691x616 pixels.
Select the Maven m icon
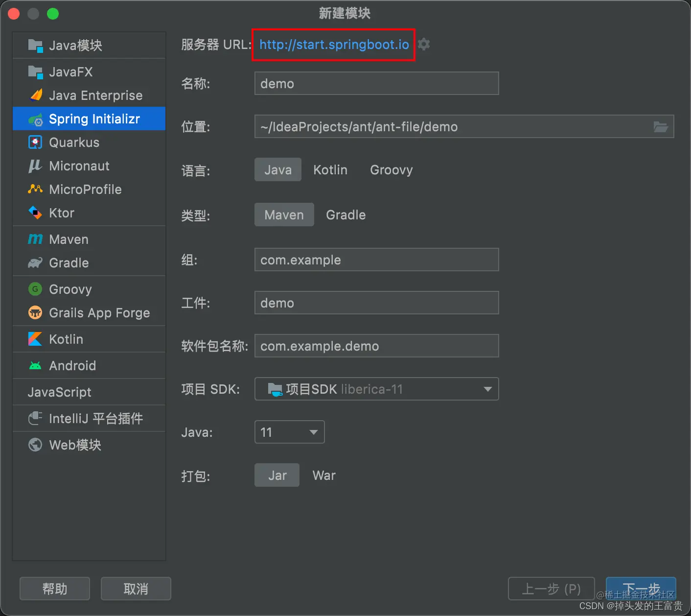[35, 239]
